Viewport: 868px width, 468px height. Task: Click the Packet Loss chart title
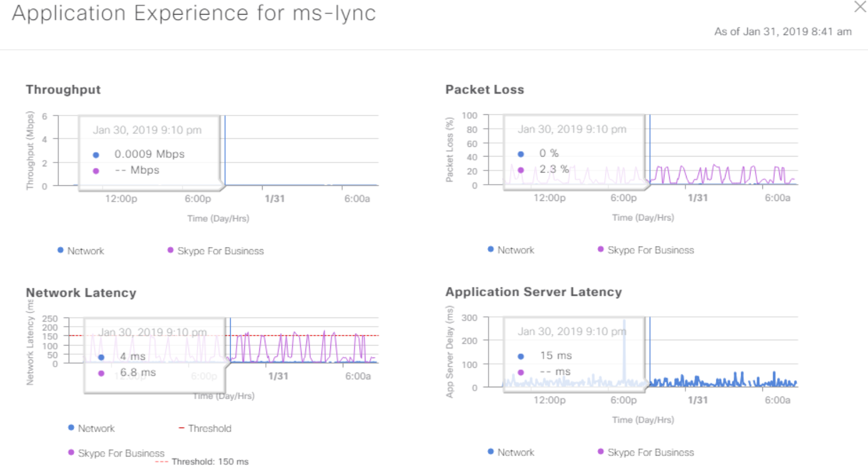pyautogui.click(x=485, y=89)
